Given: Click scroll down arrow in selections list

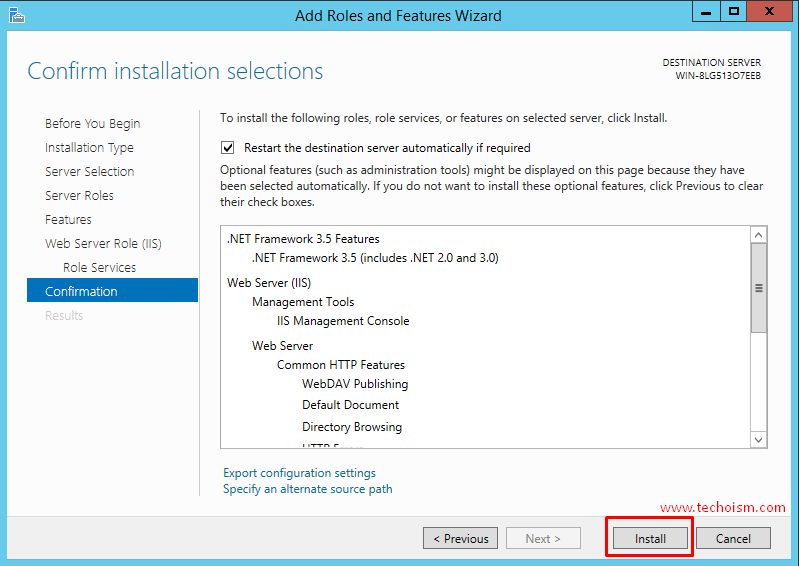Looking at the screenshot, I should pos(758,440).
